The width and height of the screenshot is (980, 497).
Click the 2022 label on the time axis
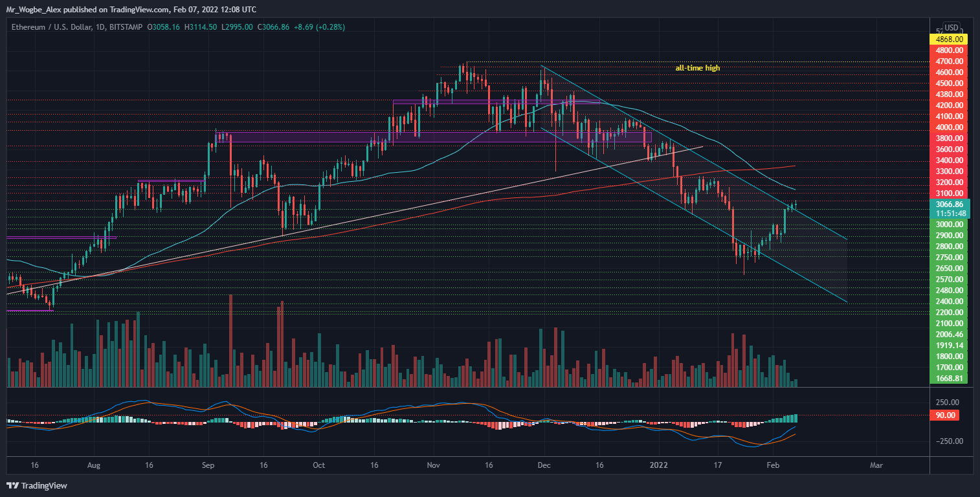click(659, 465)
